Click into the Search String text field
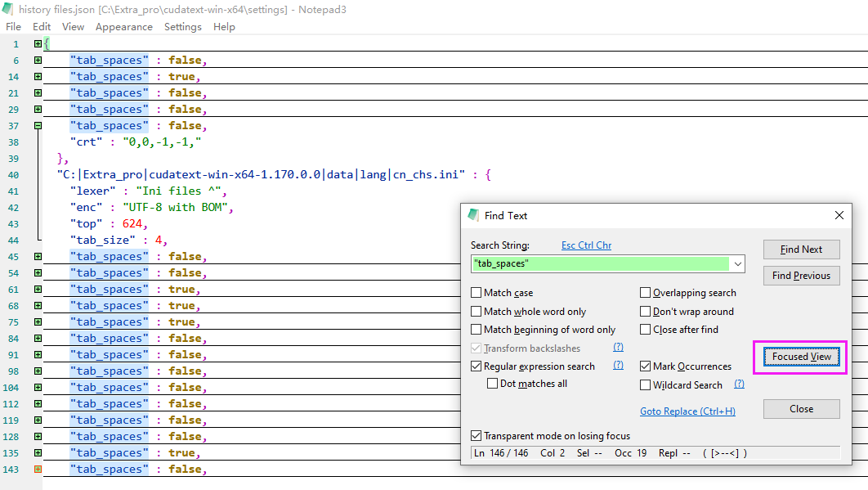The height and width of the screenshot is (490, 868). click(601, 264)
